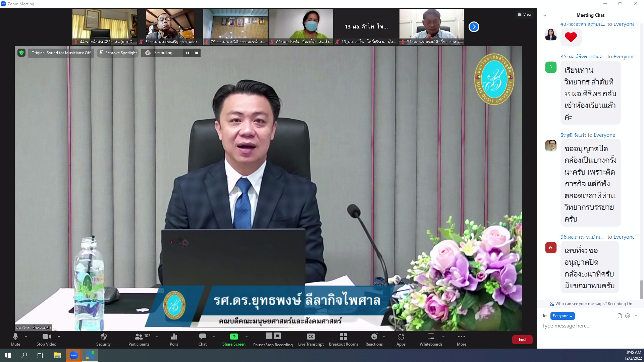Screen dimensions: 644x362
Task: Toggle the Chat panel
Action: pyautogui.click(x=203, y=339)
